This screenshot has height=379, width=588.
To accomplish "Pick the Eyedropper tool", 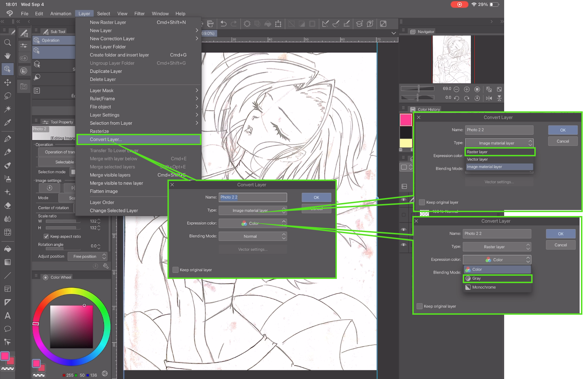I will [7, 123].
